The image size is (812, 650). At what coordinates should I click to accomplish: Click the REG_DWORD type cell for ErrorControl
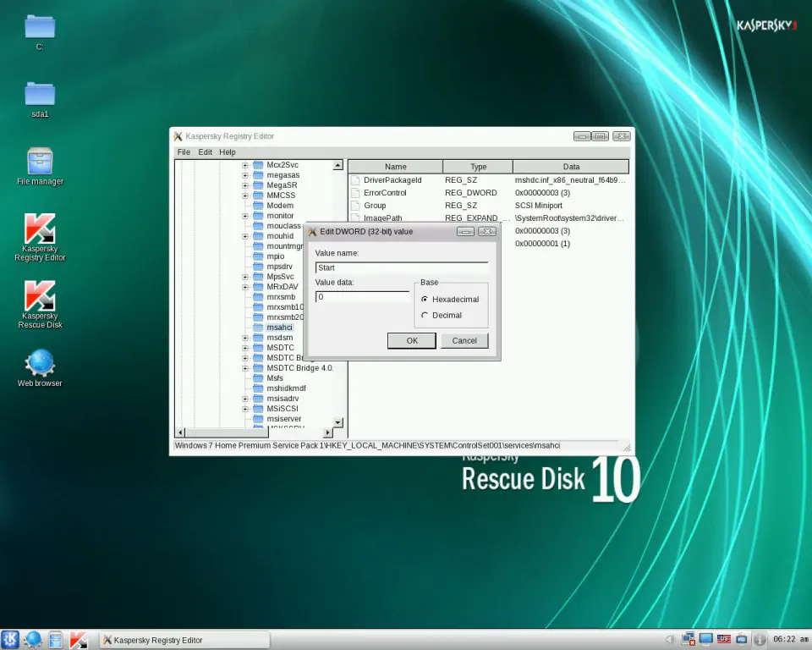coord(471,193)
